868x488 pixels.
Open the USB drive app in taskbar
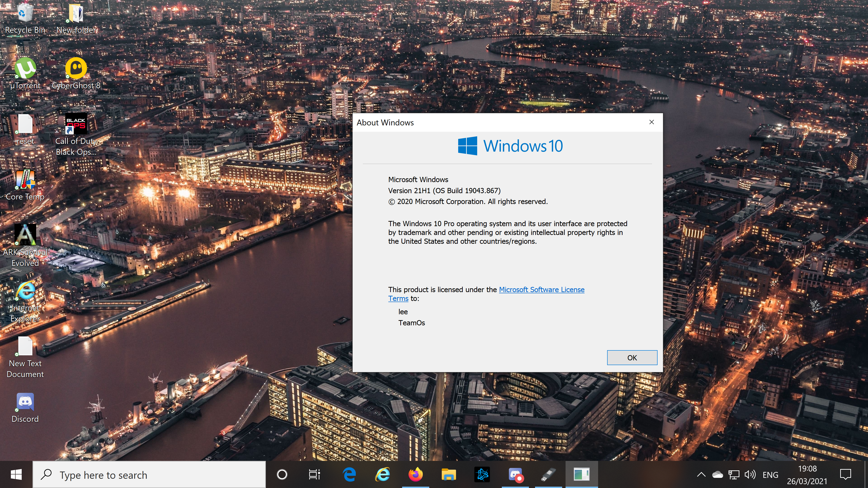tap(548, 474)
